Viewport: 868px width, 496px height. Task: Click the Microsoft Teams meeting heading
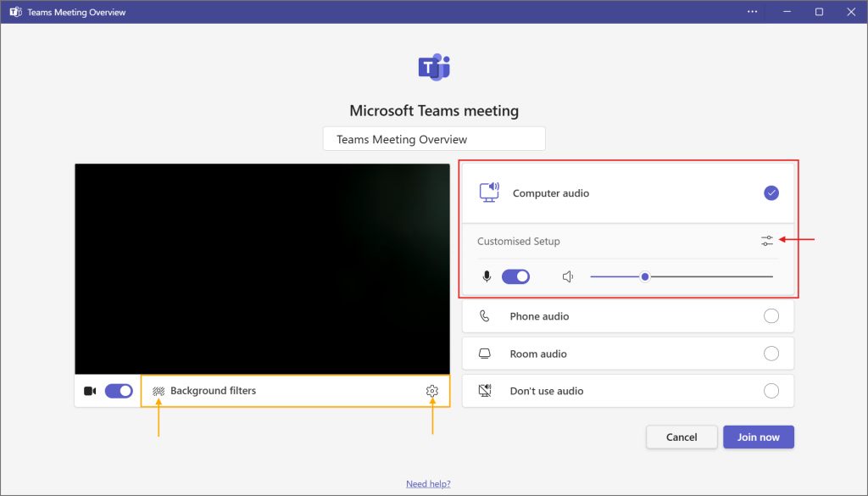click(x=434, y=111)
